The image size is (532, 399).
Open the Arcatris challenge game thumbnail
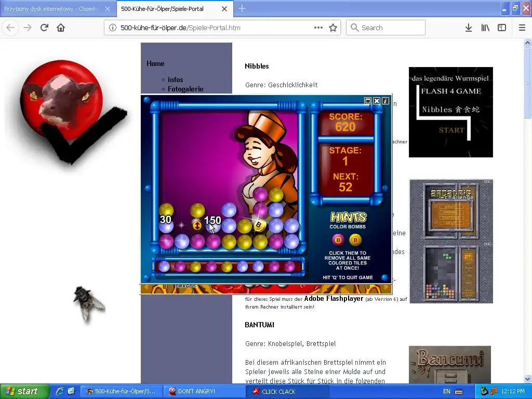coord(451,241)
